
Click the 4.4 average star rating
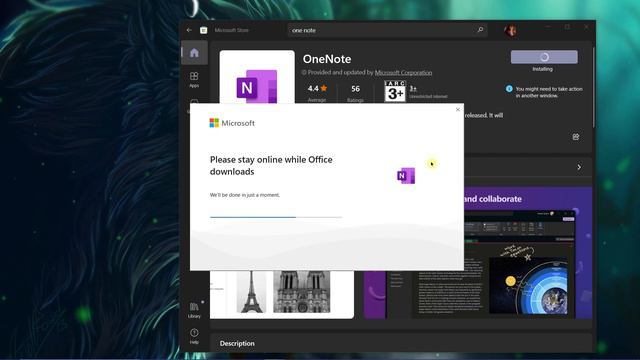point(317,89)
